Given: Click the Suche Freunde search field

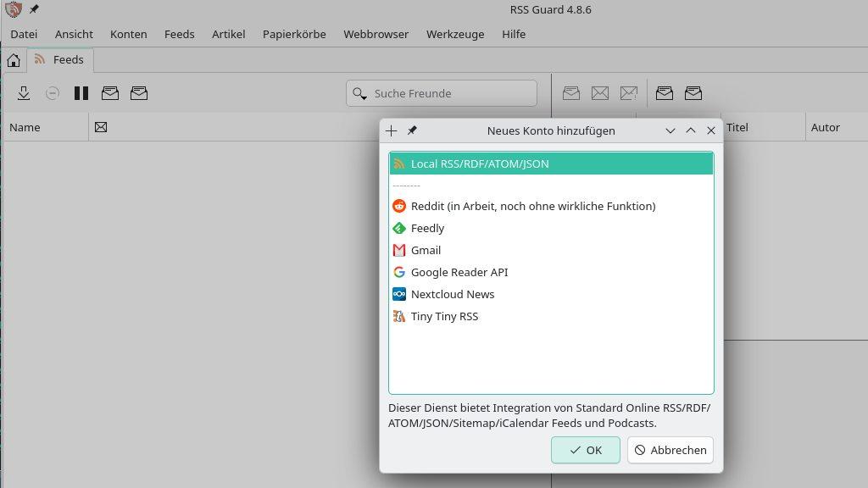Looking at the screenshot, I should click(441, 93).
